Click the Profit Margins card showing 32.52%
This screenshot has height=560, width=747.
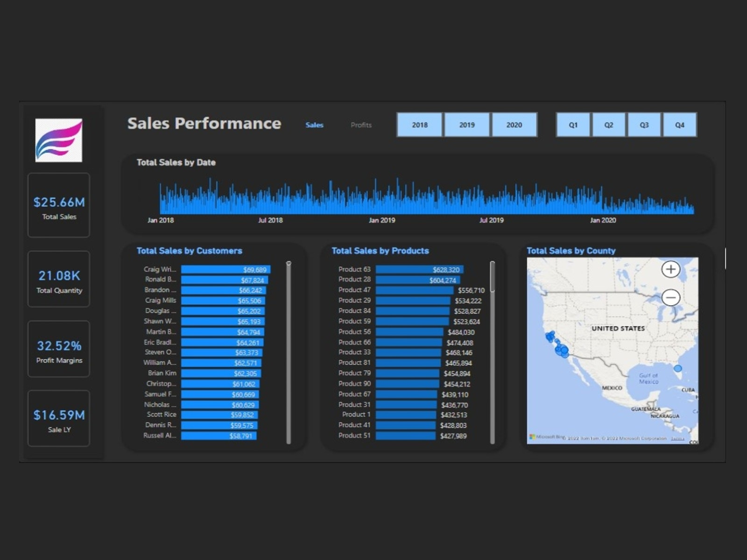pos(58,349)
